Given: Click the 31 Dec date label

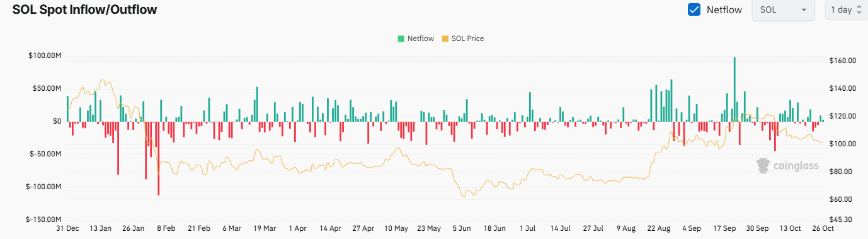Looking at the screenshot, I should (x=67, y=228).
